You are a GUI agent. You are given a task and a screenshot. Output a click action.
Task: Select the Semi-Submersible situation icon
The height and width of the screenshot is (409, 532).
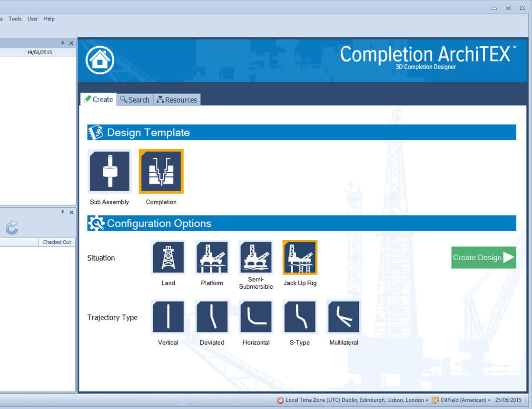pos(256,257)
